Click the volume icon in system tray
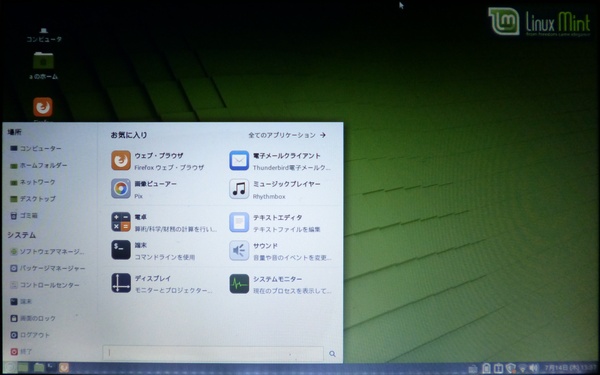The width and height of the screenshot is (600, 375). 533,368
